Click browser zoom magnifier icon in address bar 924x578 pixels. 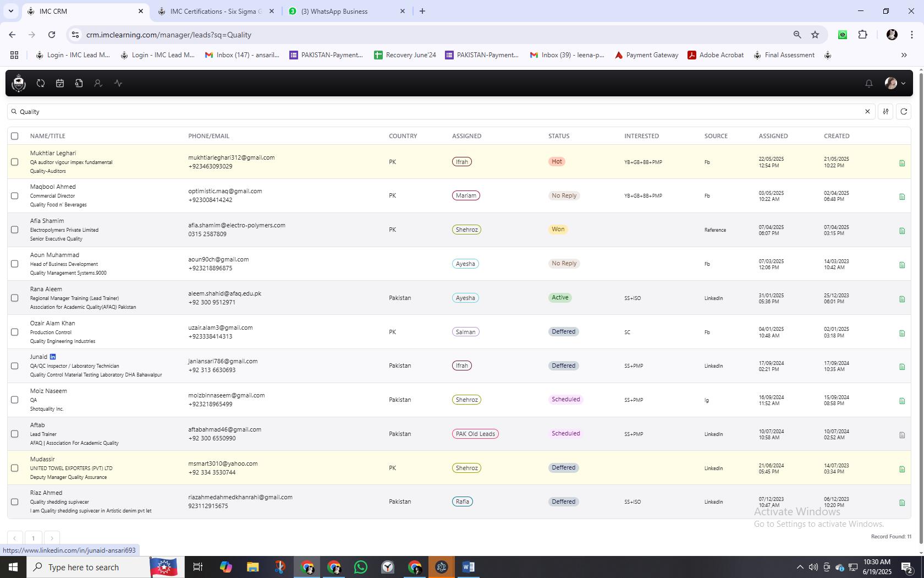point(797,35)
